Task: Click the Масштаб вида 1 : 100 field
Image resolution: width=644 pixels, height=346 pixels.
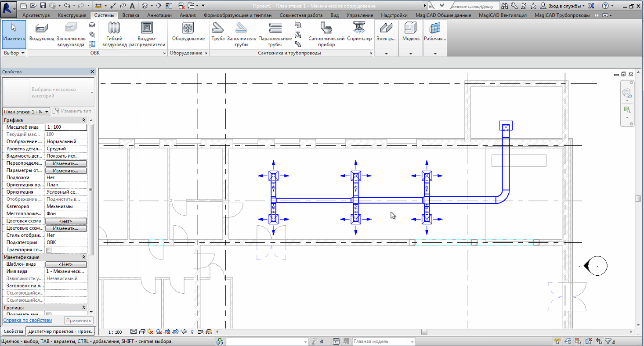Action: (66, 127)
